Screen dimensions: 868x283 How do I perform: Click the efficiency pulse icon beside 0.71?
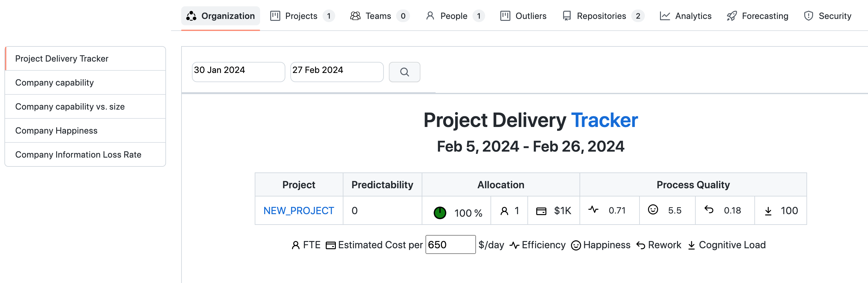point(593,210)
